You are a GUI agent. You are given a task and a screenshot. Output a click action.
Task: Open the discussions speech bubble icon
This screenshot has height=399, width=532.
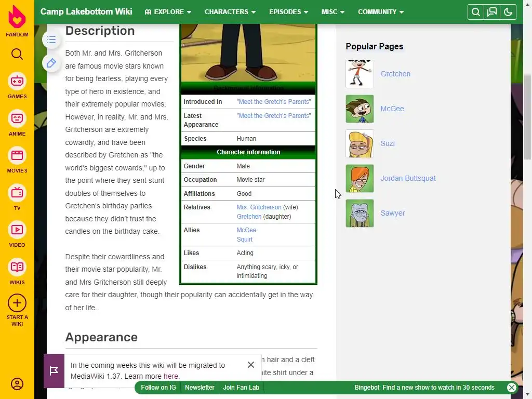(492, 12)
